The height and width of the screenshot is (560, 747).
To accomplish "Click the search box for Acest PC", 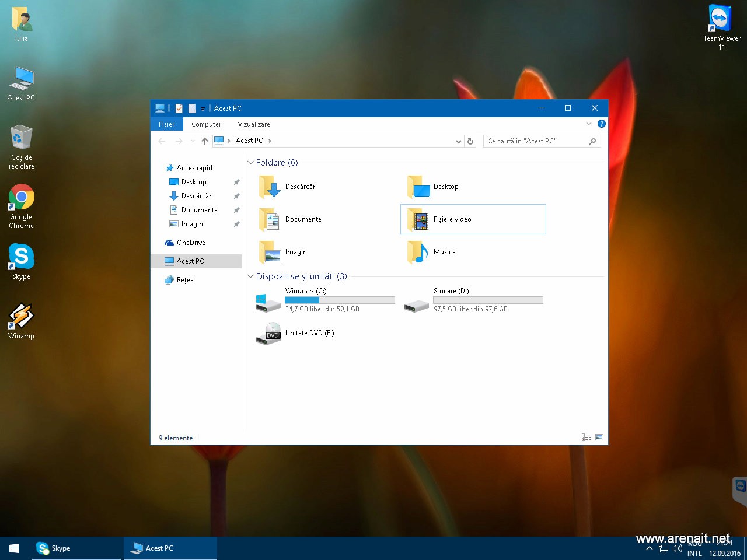I will [x=536, y=141].
